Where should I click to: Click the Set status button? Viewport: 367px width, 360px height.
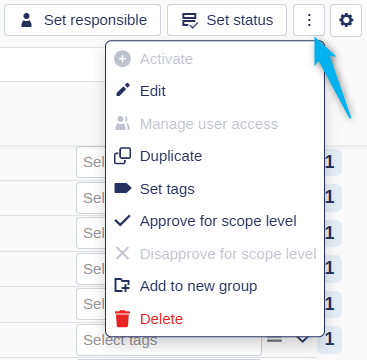227,20
